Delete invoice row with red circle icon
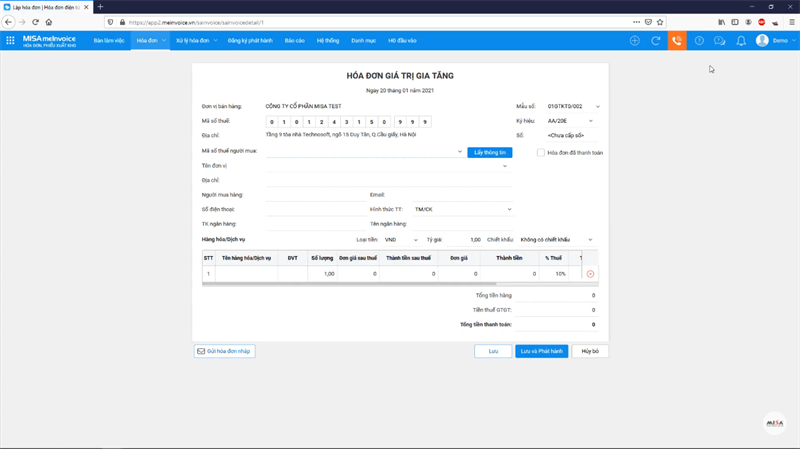 590,273
